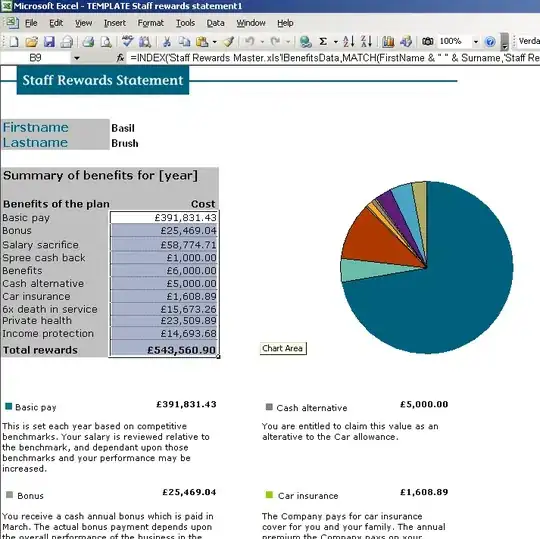Run the Spelling check icon
Viewport: 540px width, 539px height.
point(127,41)
